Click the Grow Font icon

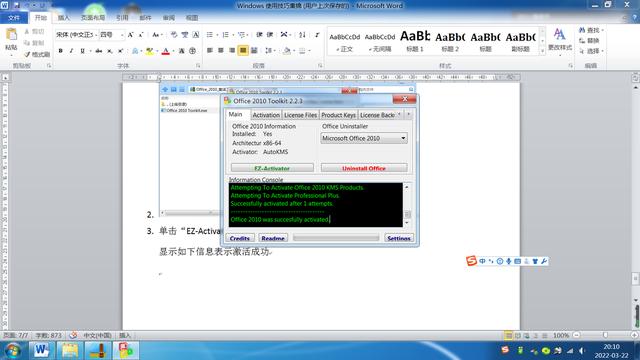(x=130, y=35)
